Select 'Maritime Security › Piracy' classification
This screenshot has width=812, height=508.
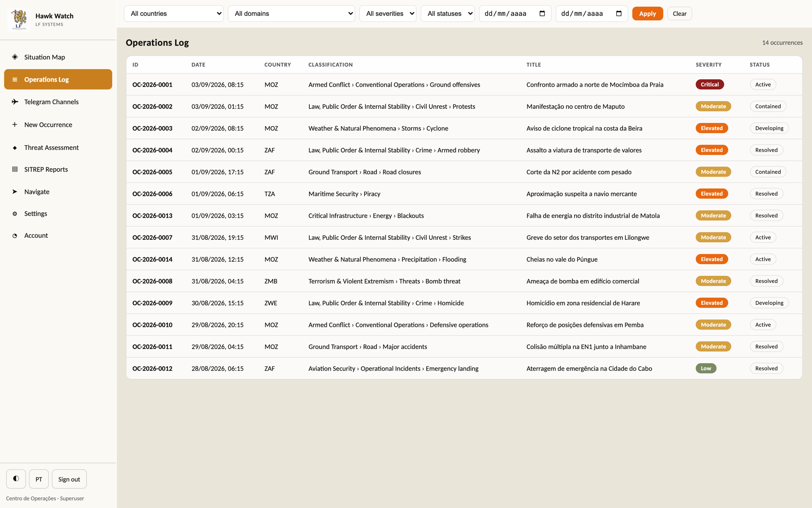[344, 194]
